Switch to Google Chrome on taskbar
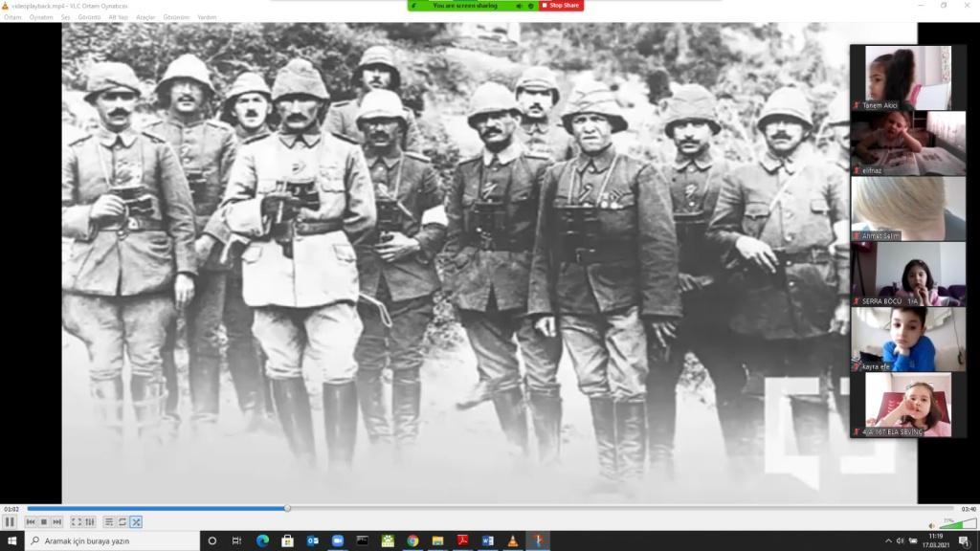 (x=412, y=540)
